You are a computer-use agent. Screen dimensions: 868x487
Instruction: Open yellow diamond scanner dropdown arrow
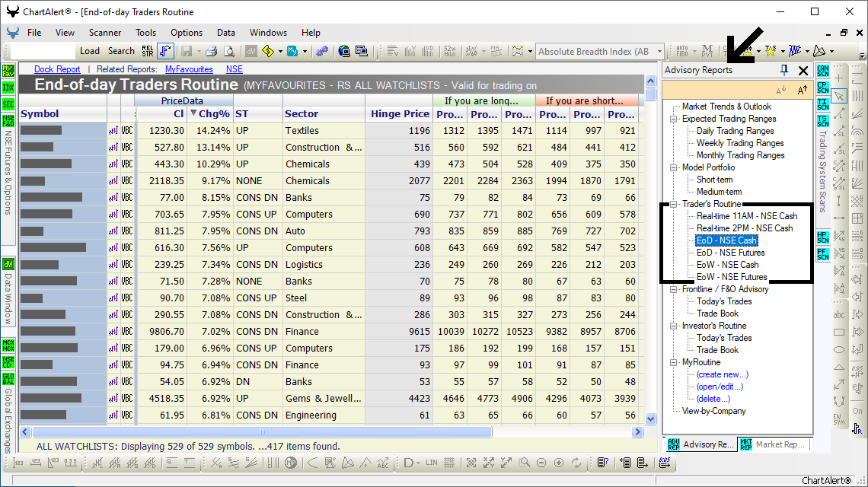tap(280, 52)
